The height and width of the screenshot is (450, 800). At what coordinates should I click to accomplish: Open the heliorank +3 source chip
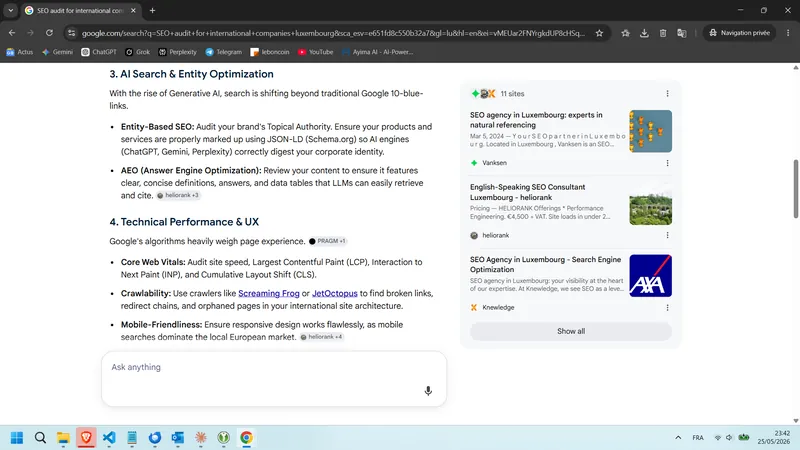pos(178,195)
